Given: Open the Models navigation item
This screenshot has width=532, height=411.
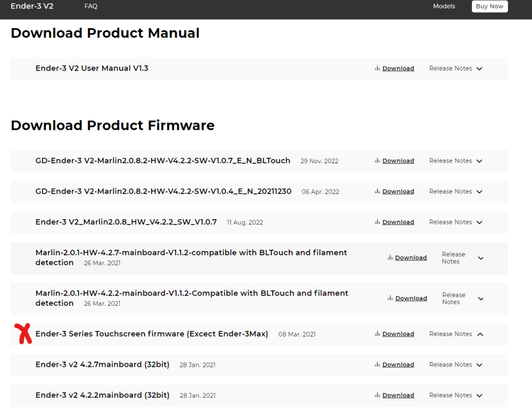Looking at the screenshot, I should pyautogui.click(x=444, y=6).
